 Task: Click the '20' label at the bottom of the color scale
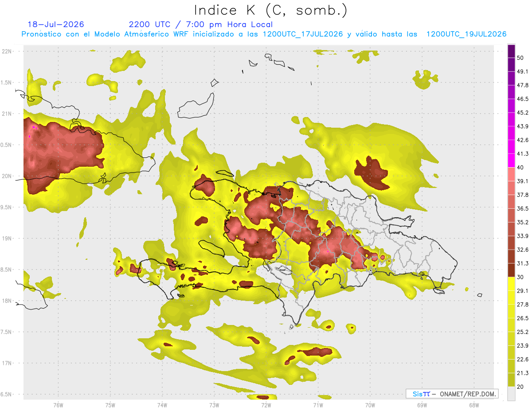coord(520,387)
